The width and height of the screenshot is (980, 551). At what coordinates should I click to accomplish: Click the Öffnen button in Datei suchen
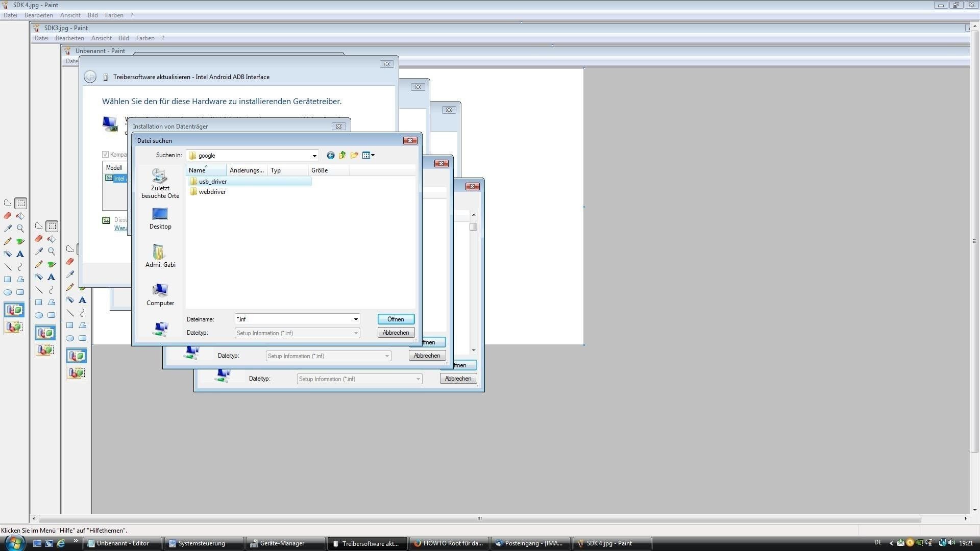pyautogui.click(x=396, y=319)
